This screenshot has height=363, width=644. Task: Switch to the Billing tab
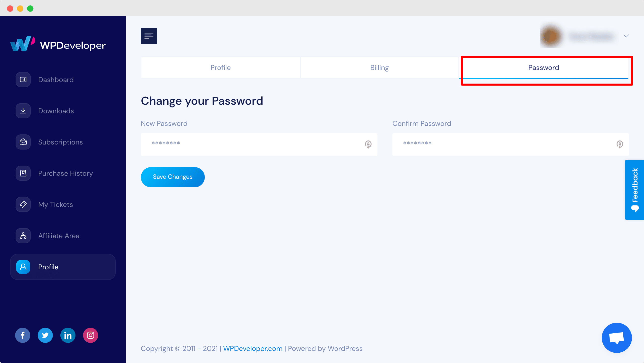[380, 67]
